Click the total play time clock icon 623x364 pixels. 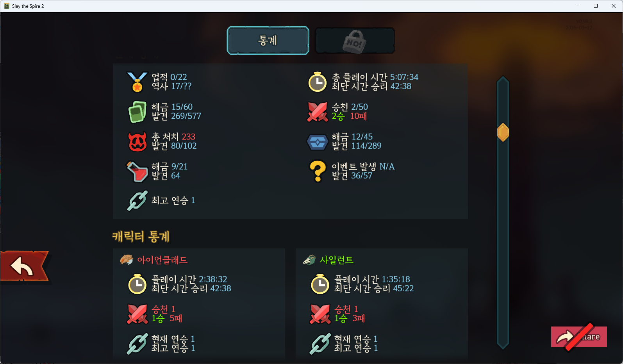point(317,82)
